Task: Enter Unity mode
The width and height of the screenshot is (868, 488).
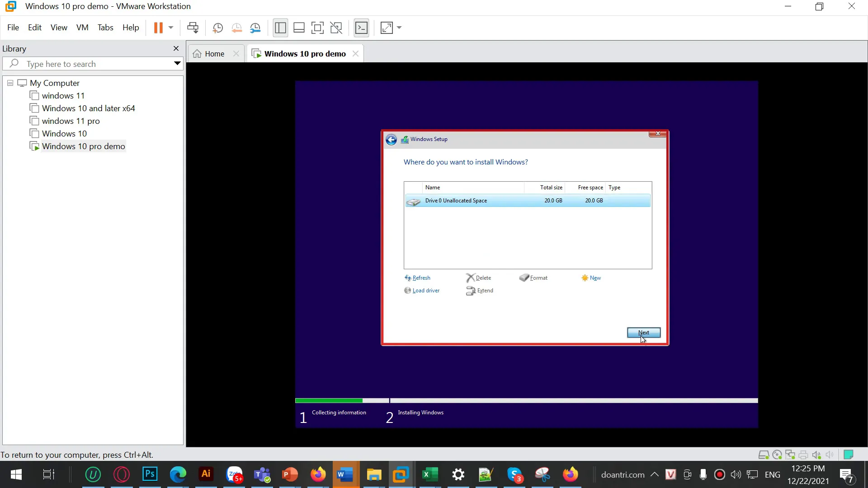Action: point(336,28)
